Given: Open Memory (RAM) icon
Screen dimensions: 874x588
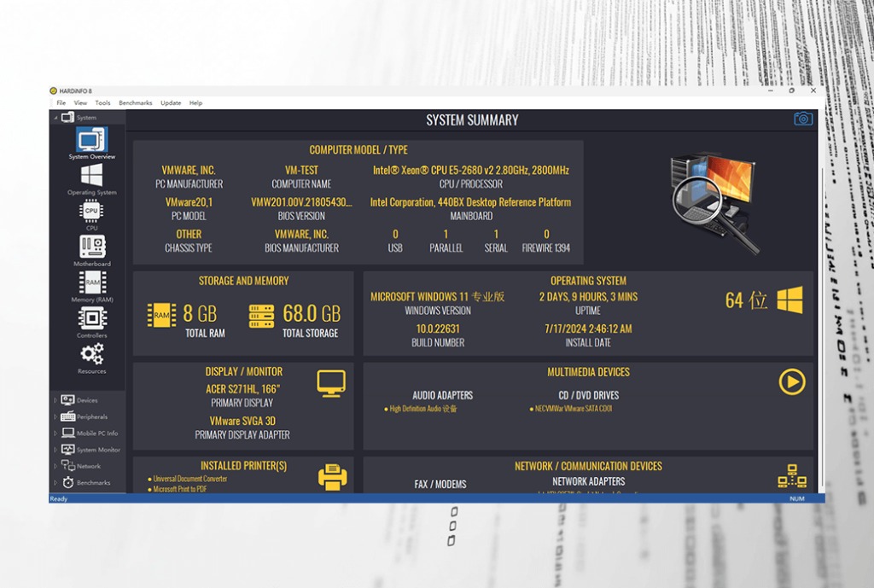Looking at the screenshot, I should click(x=92, y=282).
